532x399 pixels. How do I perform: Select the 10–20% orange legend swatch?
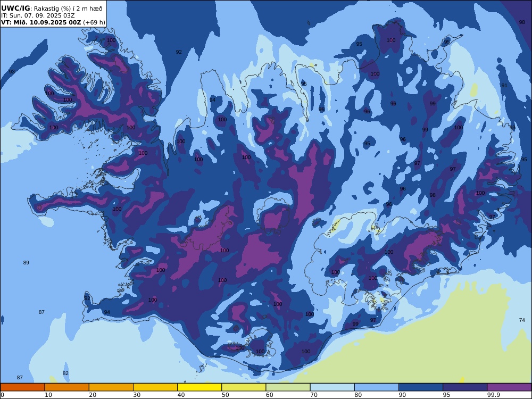pyautogui.click(x=67, y=387)
